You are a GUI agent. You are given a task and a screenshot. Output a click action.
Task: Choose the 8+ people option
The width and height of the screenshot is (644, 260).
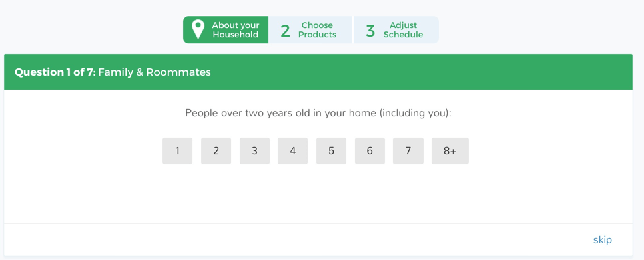pyautogui.click(x=450, y=151)
